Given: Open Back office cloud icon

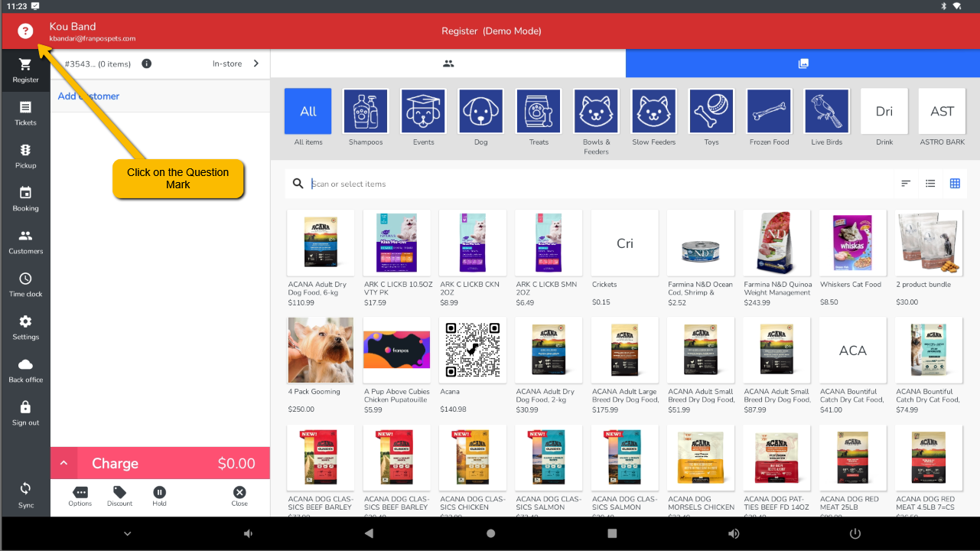Looking at the screenshot, I should coord(25,370).
